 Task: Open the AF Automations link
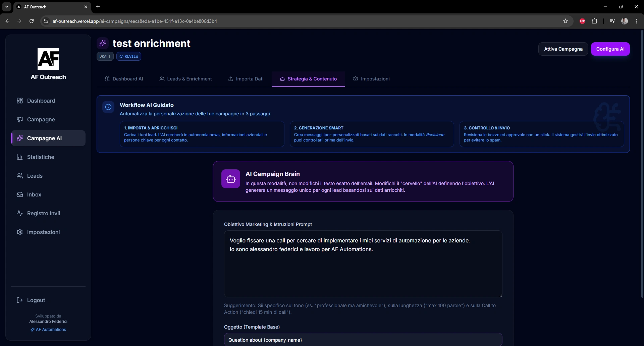pyautogui.click(x=48, y=330)
